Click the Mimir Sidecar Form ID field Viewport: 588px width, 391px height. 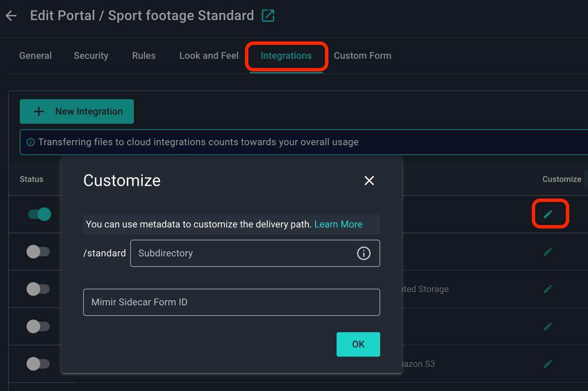point(231,302)
